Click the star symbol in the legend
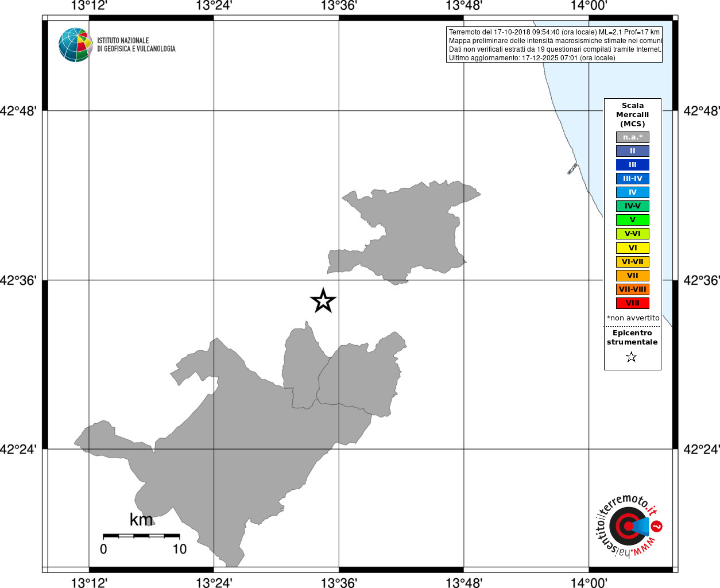Viewport: 720px width, 588px height. tap(632, 357)
